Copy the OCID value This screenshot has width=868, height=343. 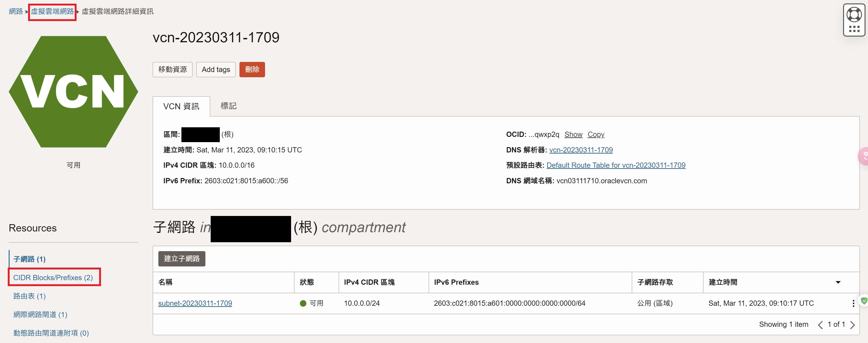pos(596,134)
